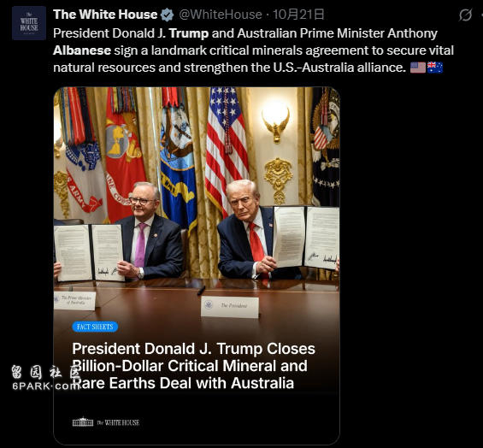Click the Australian flag emoji
Viewport: 483px width, 448px height.
coord(435,68)
